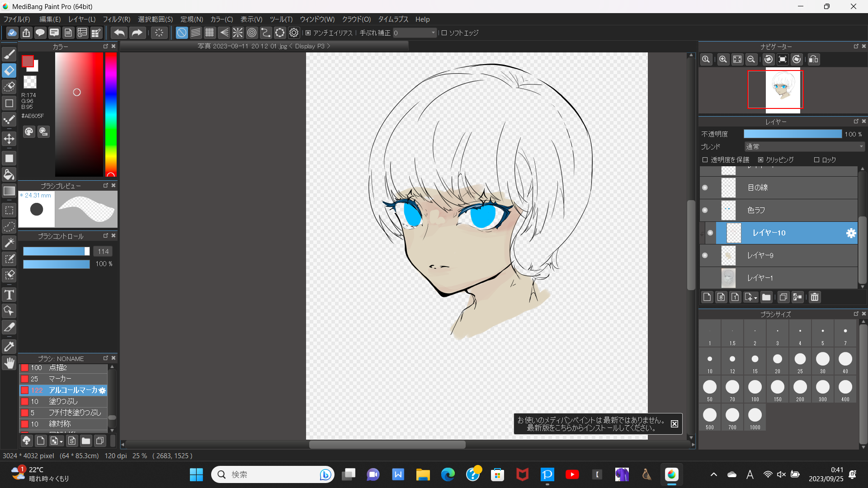Select the Text tool

coord(9,295)
